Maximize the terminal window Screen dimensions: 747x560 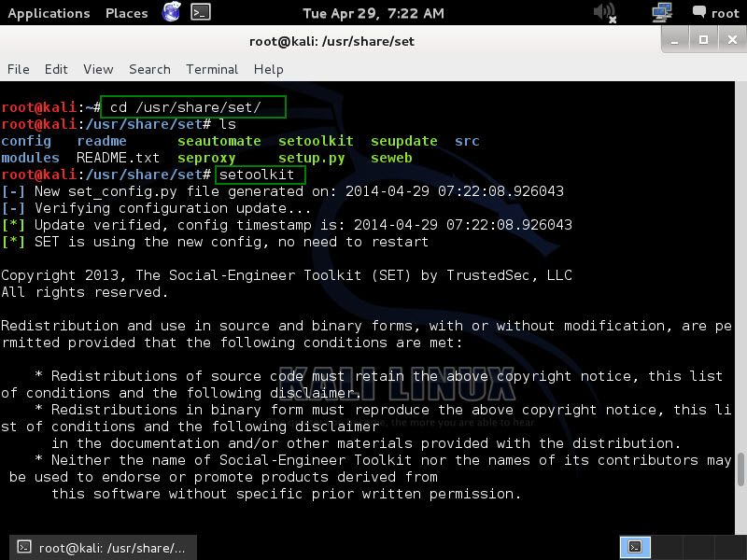click(703, 40)
